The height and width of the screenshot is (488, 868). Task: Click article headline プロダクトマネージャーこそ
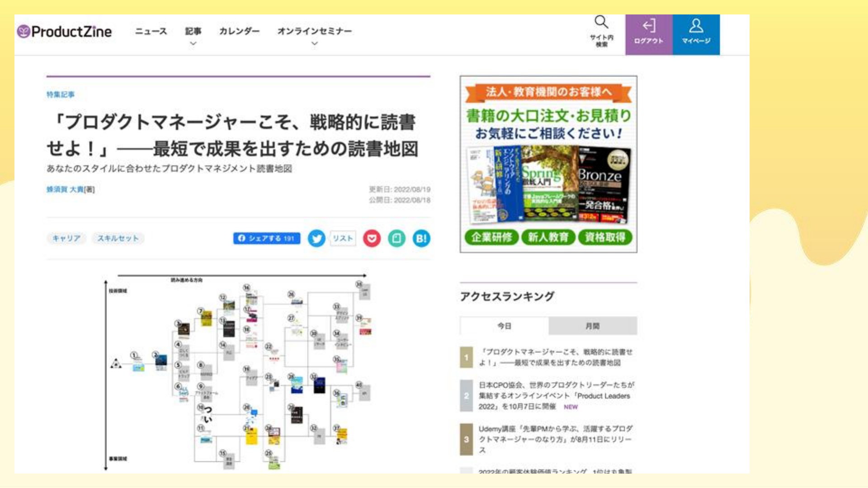(233, 135)
